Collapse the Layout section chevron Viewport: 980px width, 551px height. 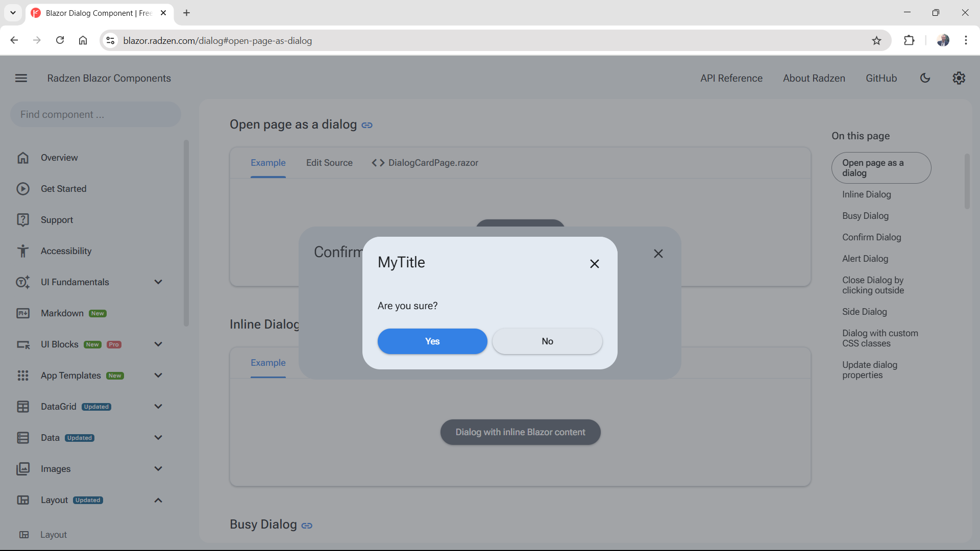158,500
